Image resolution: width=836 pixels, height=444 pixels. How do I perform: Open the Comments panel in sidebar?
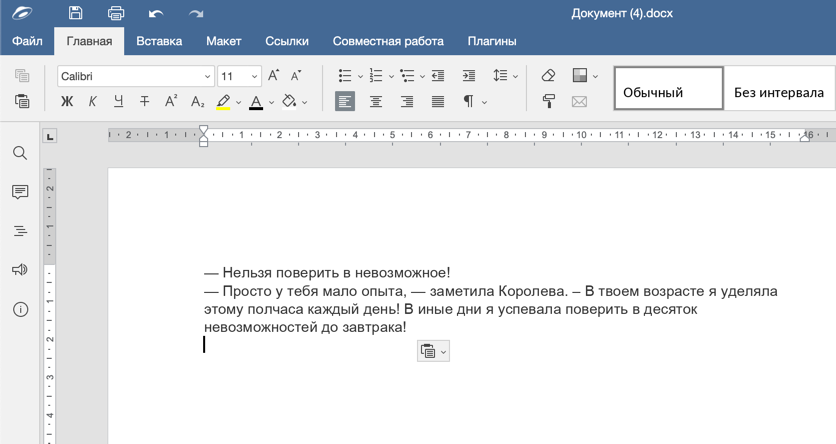tap(20, 192)
